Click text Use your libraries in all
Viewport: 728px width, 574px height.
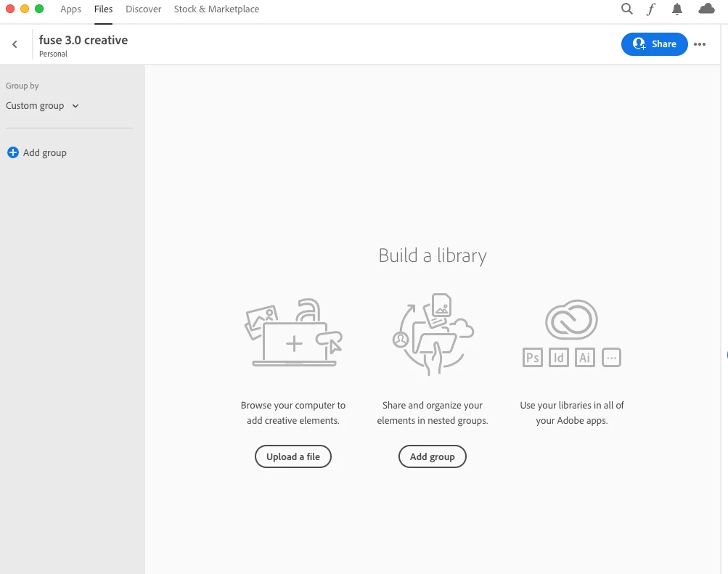pos(571,412)
